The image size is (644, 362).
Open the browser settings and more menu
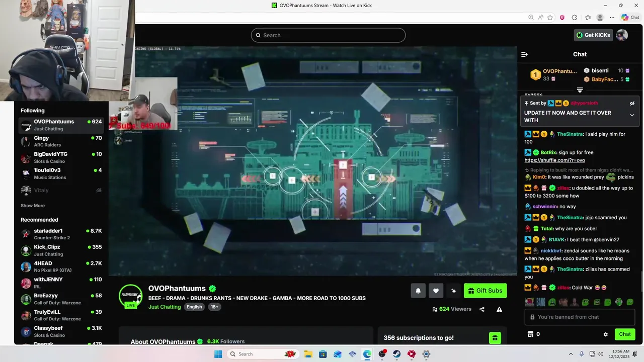click(x=612, y=18)
